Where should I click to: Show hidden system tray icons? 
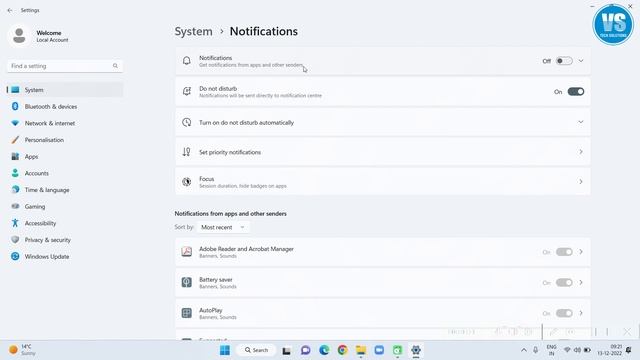pos(524,350)
